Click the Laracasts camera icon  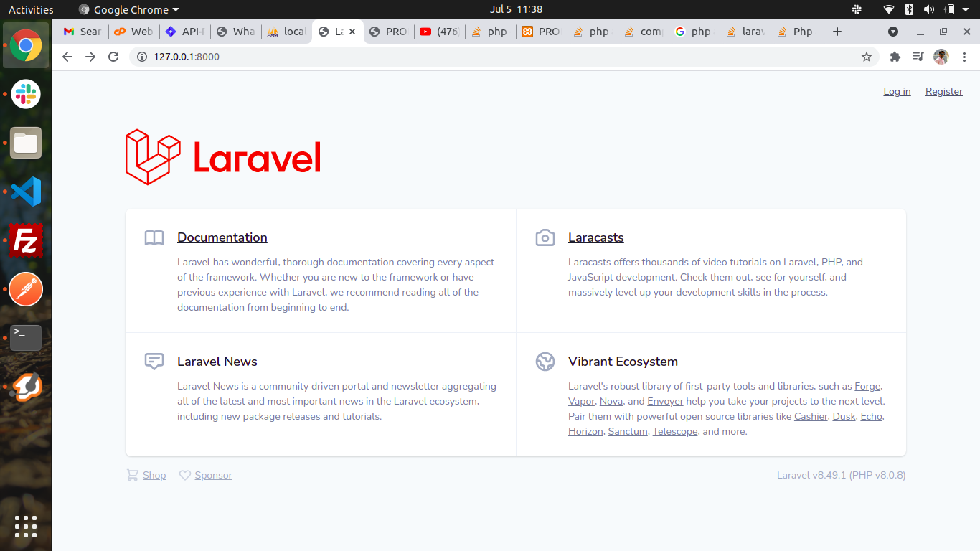tap(545, 237)
